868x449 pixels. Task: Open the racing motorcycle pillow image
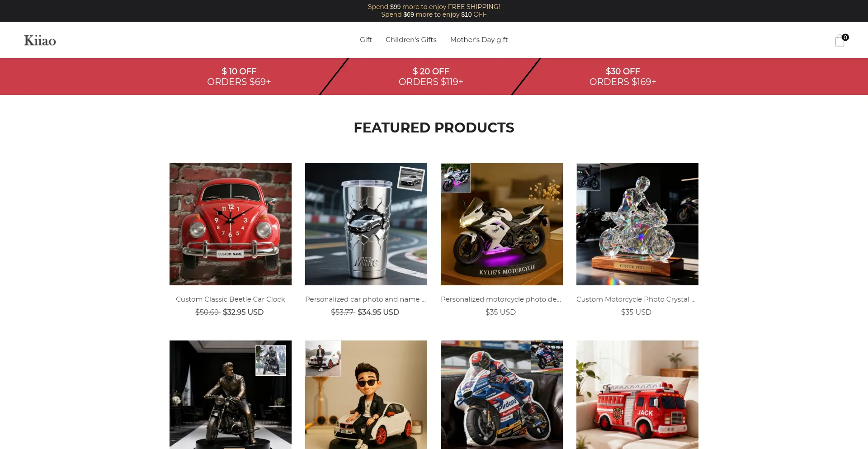tap(502, 395)
